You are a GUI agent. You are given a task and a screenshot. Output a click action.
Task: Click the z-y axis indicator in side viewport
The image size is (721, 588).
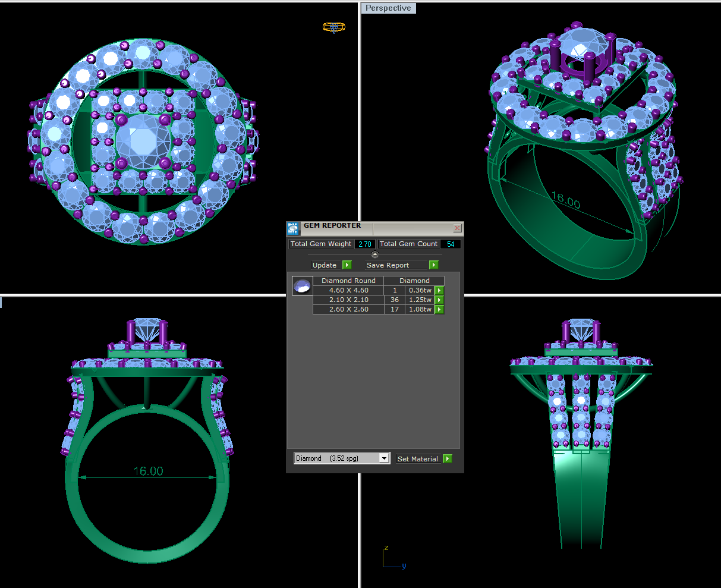coord(395,558)
